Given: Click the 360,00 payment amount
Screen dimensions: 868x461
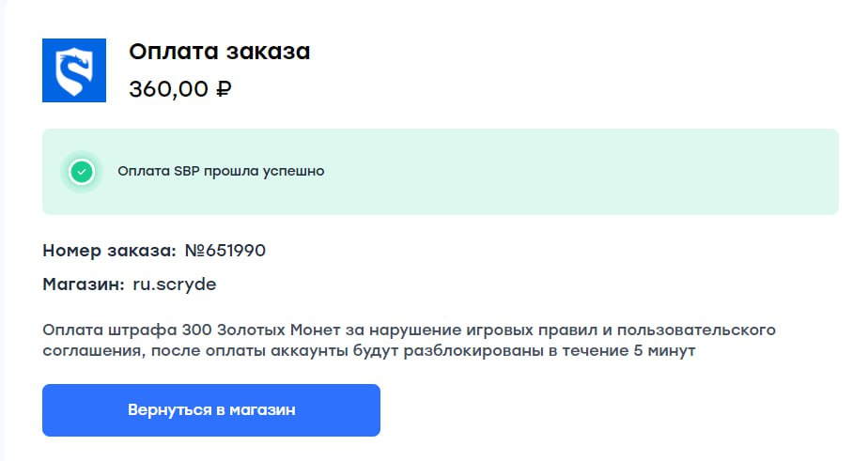Looking at the screenshot, I should 168,90.
